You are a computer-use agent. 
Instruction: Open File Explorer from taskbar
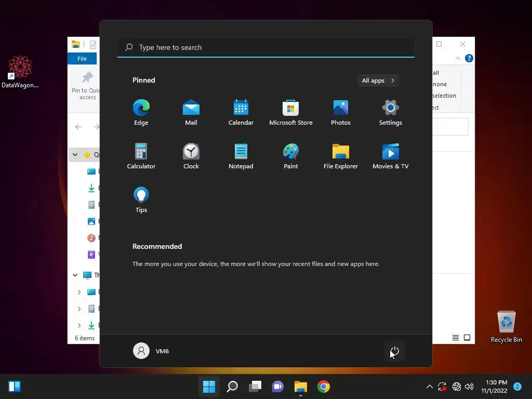pos(301,387)
